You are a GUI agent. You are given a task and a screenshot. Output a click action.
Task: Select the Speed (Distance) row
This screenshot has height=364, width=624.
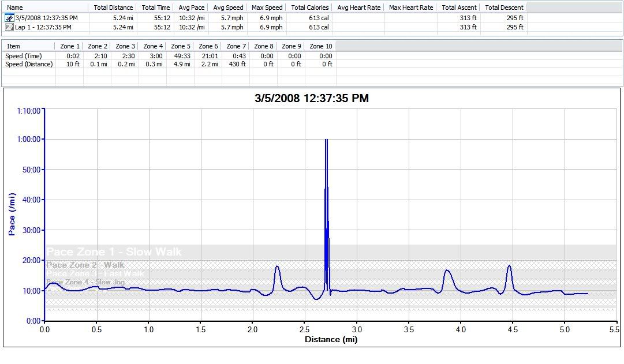(29, 64)
